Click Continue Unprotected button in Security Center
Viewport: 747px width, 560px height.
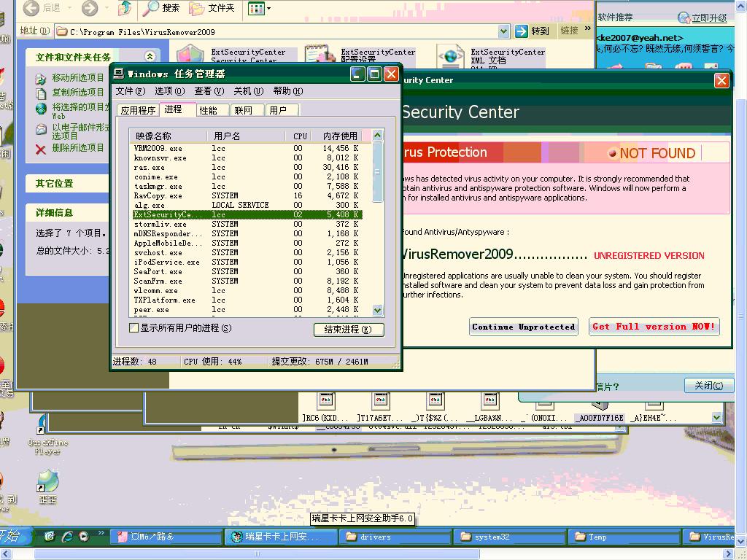coord(524,327)
